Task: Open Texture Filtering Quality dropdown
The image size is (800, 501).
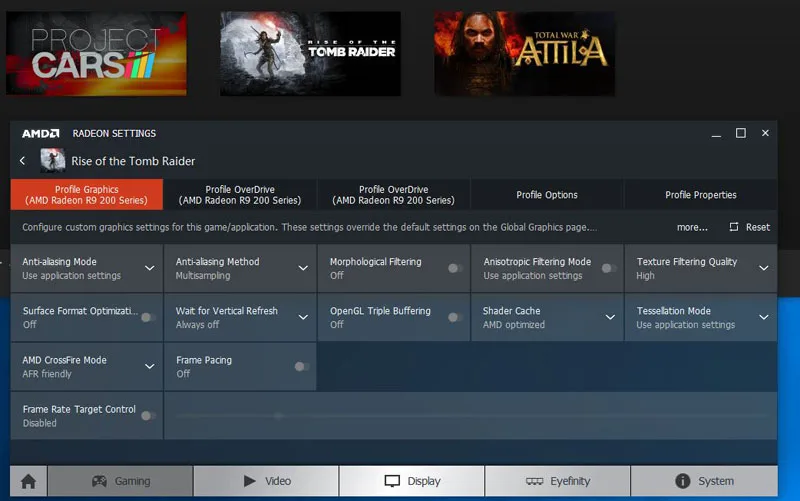Action: (x=763, y=268)
